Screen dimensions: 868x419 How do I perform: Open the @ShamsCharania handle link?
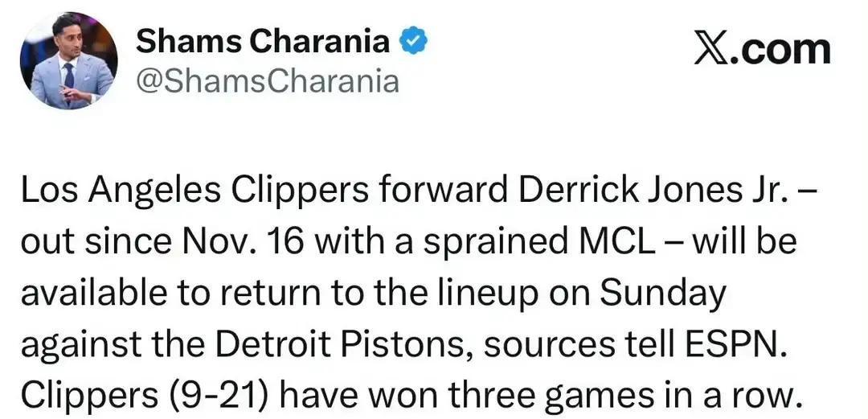[x=268, y=81]
